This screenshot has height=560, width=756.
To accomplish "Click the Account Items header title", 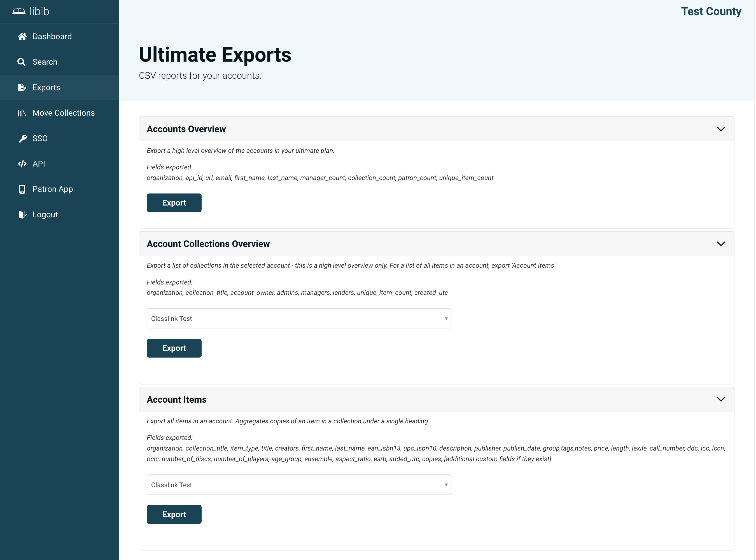I will [177, 400].
